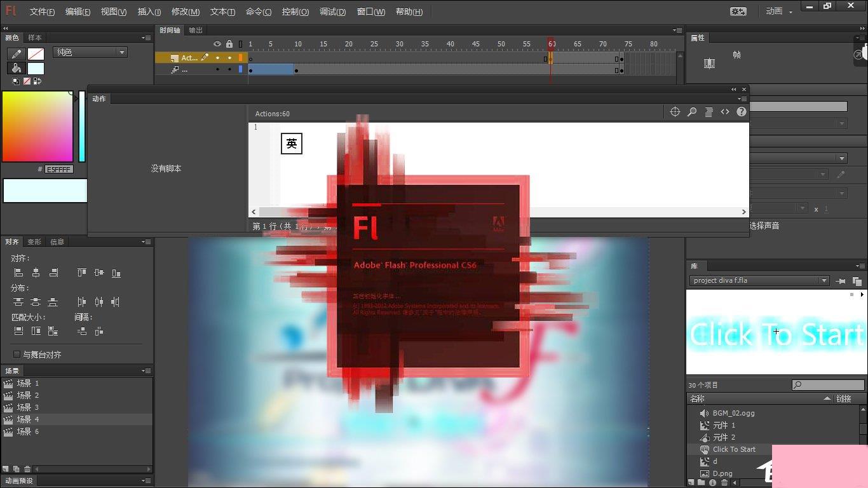
Task: Enable the 与舞台对齐 checkbox
Action: 17,355
